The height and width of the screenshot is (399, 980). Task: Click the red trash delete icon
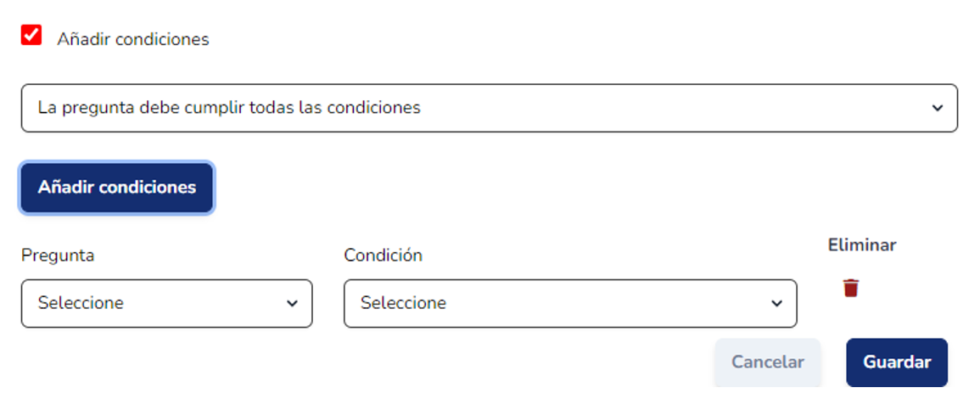[x=850, y=289]
